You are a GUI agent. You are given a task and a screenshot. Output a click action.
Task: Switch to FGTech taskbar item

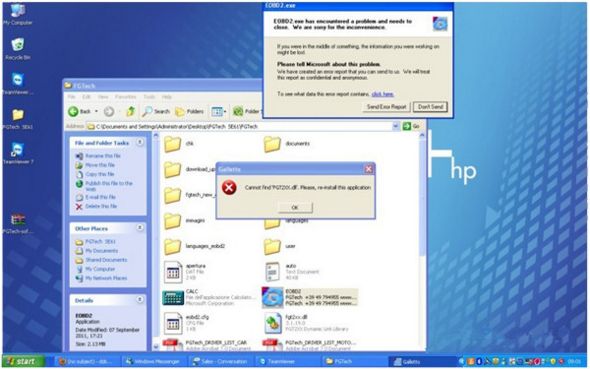(x=354, y=361)
